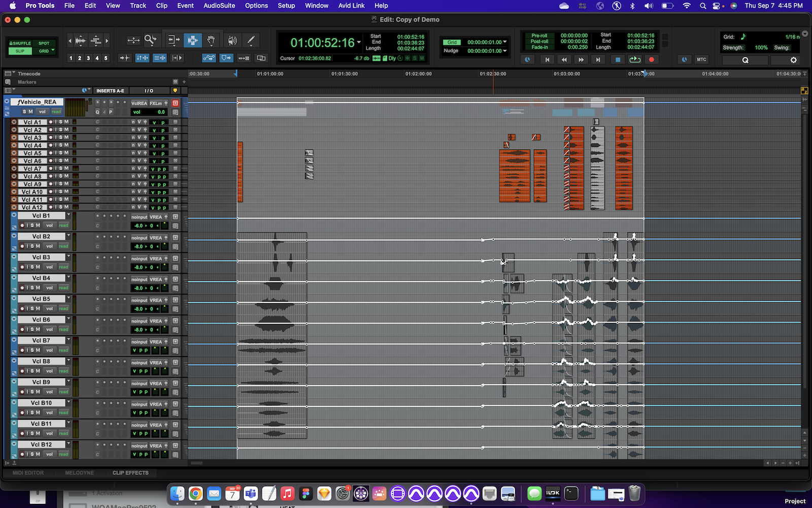The width and height of the screenshot is (812, 508).
Task: Click the read automation mode on fVehicle_REA
Action: (56, 111)
